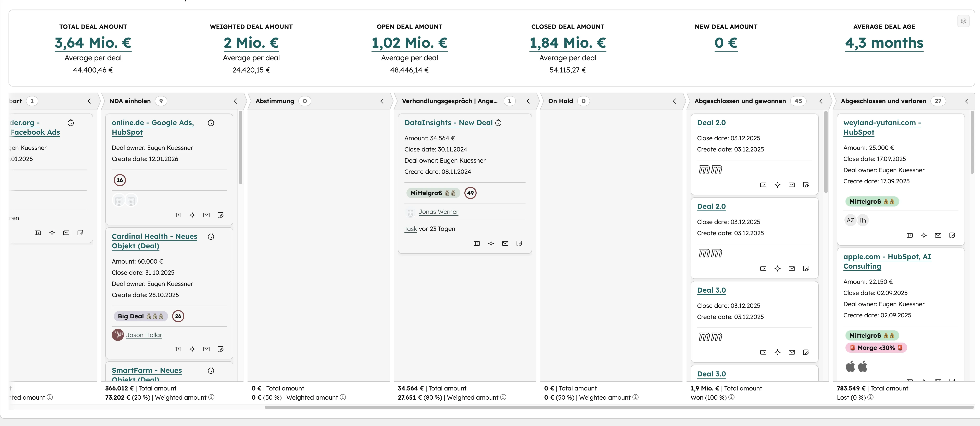980x426 pixels.
Task: Click Jason Hollar's avatar thumbnail
Action: tap(117, 335)
